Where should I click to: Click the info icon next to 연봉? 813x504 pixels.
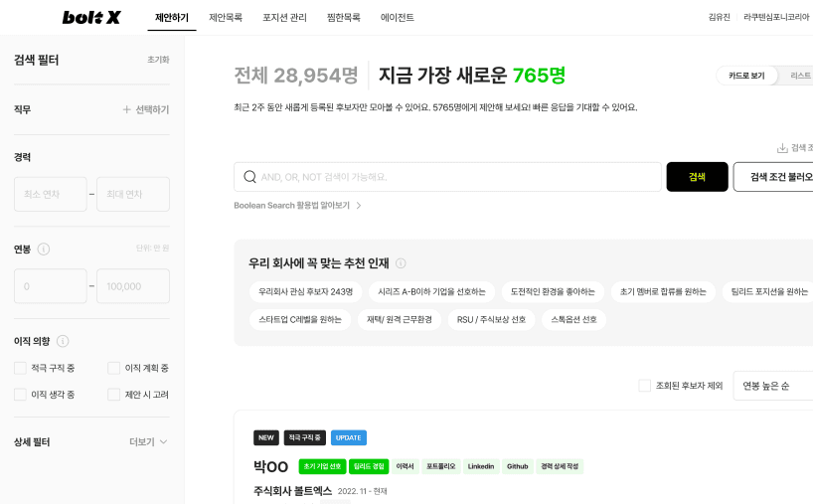tap(44, 249)
